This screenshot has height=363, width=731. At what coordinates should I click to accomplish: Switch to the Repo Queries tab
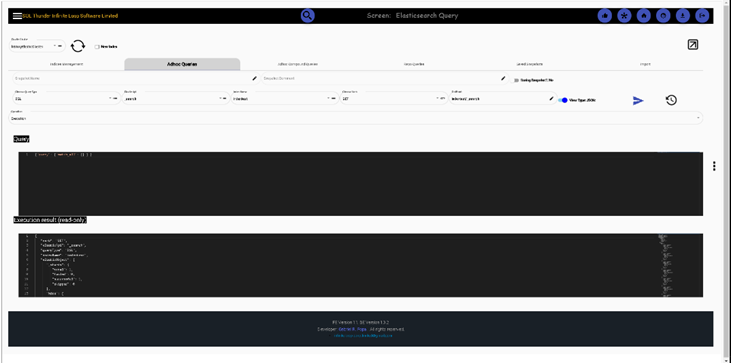[414, 64]
